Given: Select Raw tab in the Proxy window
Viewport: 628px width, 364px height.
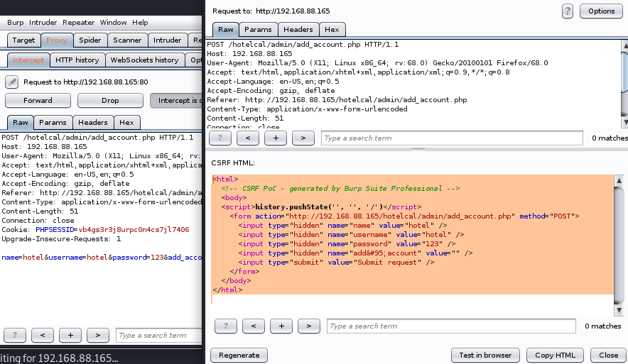Looking at the screenshot, I should point(21,123).
